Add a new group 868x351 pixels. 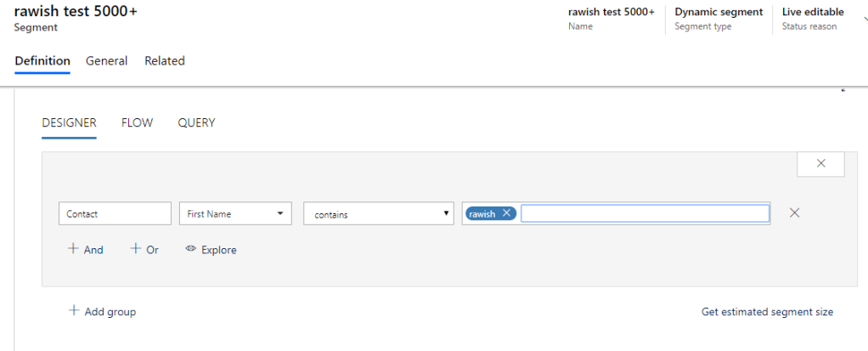coord(103,312)
